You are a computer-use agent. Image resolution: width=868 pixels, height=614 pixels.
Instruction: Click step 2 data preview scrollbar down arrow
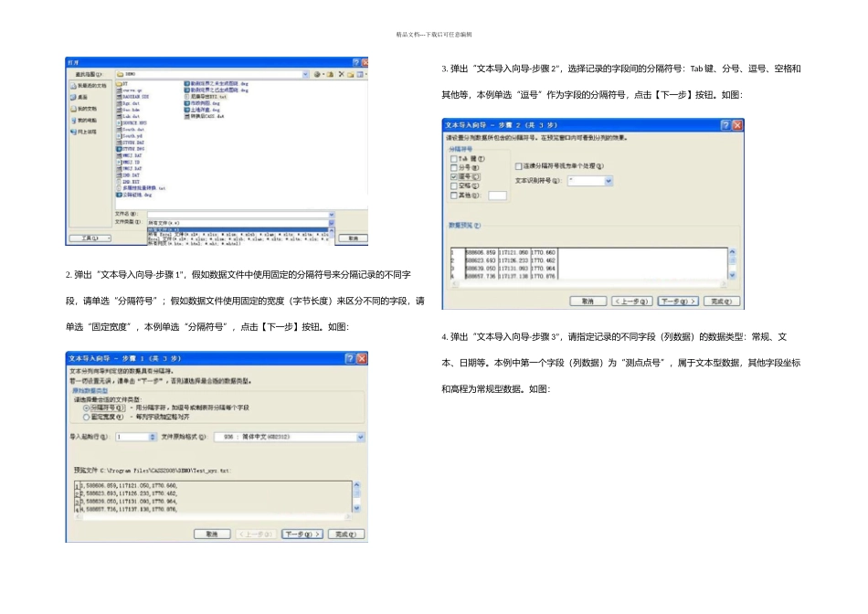click(733, 275)
